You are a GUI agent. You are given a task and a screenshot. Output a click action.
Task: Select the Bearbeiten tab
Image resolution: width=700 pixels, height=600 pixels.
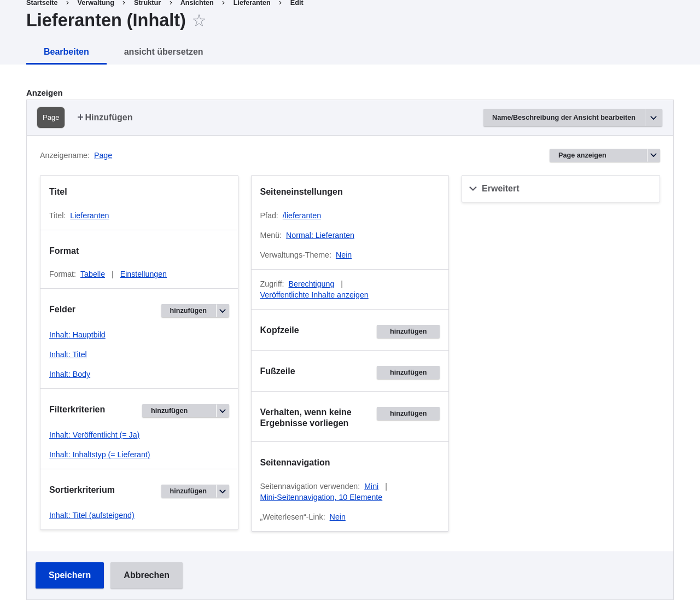[x=66, y=52]
